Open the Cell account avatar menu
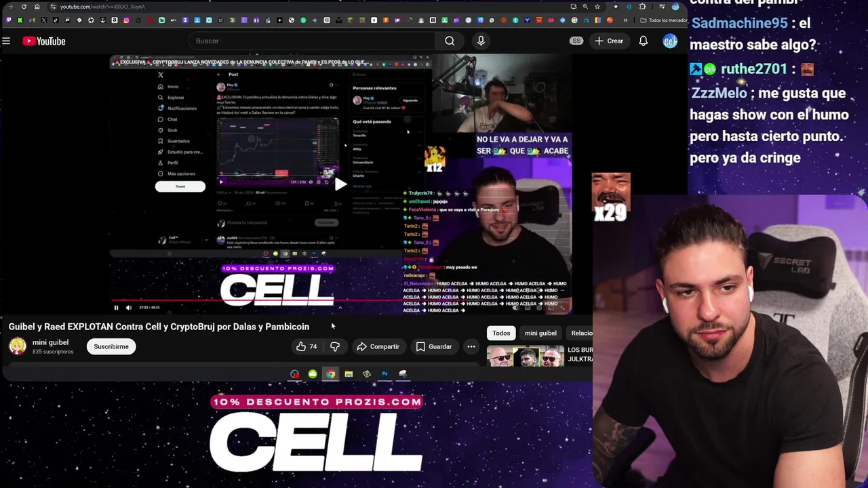 click(x=670, y=41)
